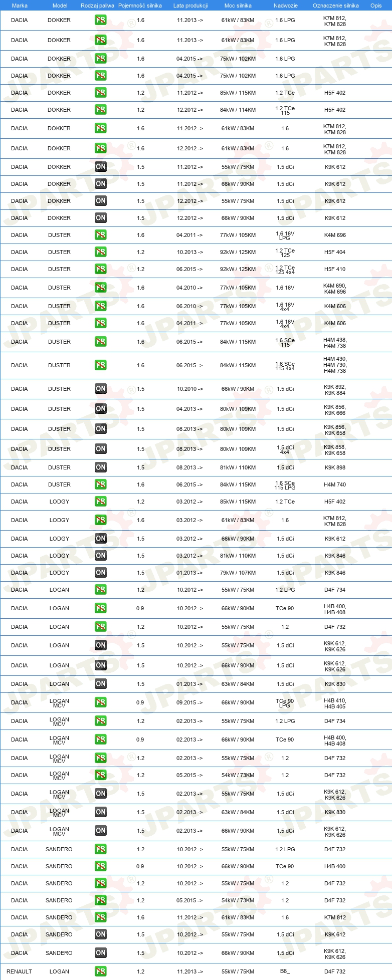The width and height of the screenshot is (392, 980).
Task: Click the Pojemność silnika column header
Action: click(140, 6)
